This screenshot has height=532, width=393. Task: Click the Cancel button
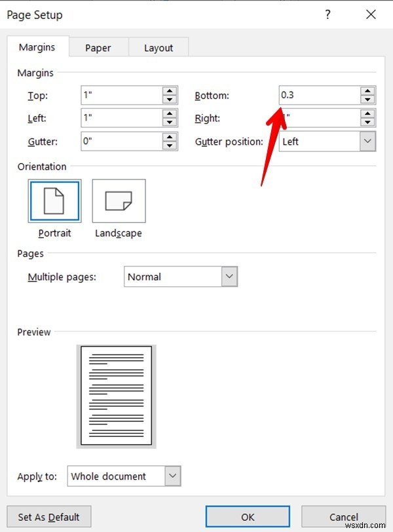[343, 517]
